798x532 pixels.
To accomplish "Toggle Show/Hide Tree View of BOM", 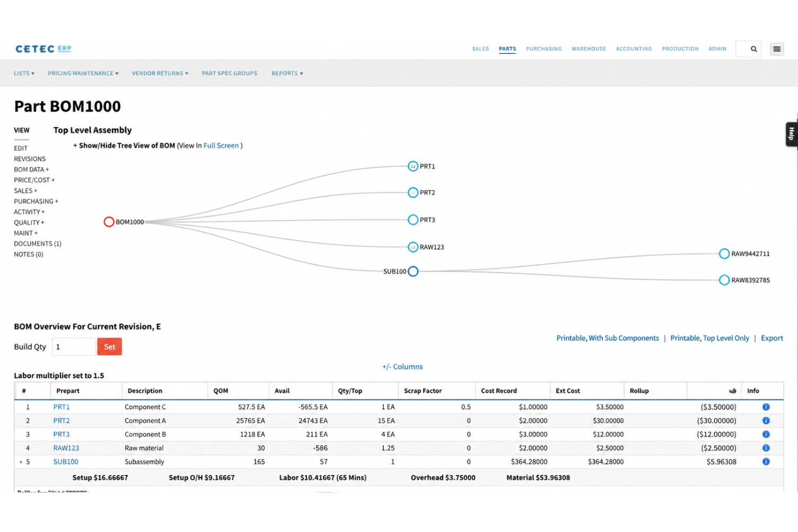I will pos(124,146).
